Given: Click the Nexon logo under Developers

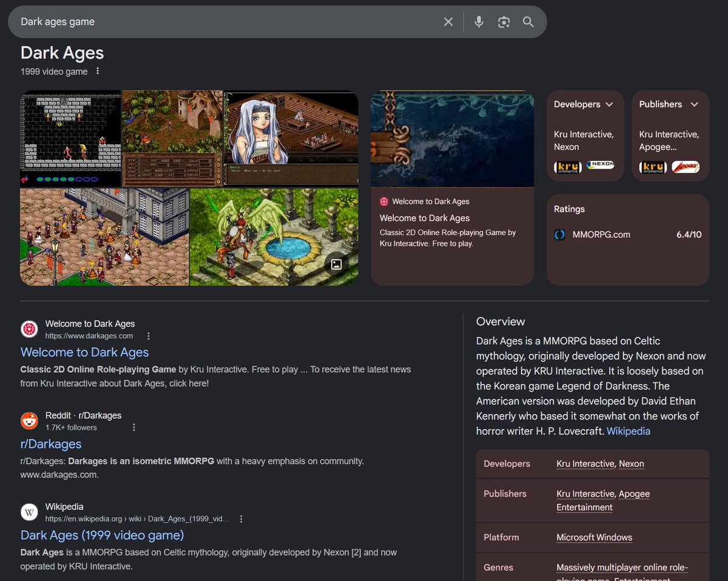Looking at the screenshot, I should [x=601, y=165].
